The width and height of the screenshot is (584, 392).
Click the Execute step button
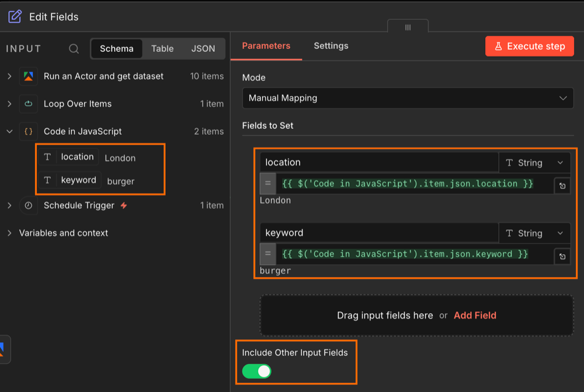pos(529,45)
